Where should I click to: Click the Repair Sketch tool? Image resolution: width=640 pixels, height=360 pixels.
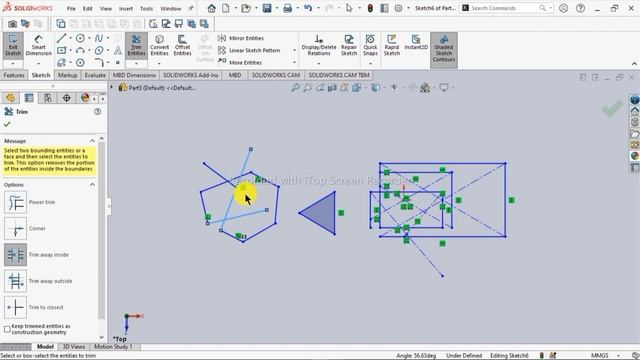coord(349,45)
